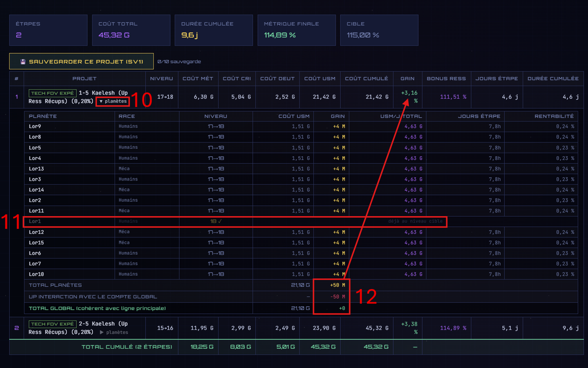Click the COÛT CUMULÉ column header
The width and height of the screenshot is (588, 368).
click(367, 79)
